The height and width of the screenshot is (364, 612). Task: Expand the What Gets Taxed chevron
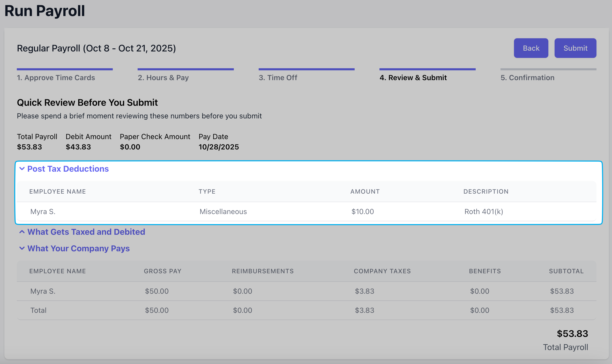click(x=22, y=232)
